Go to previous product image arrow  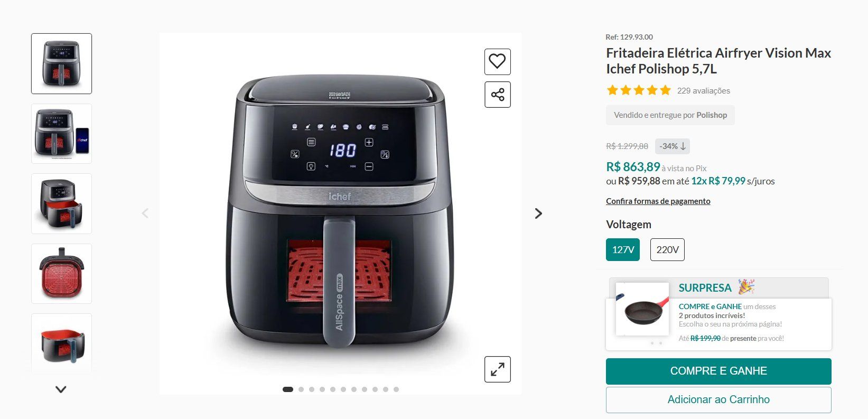[145, 213]
